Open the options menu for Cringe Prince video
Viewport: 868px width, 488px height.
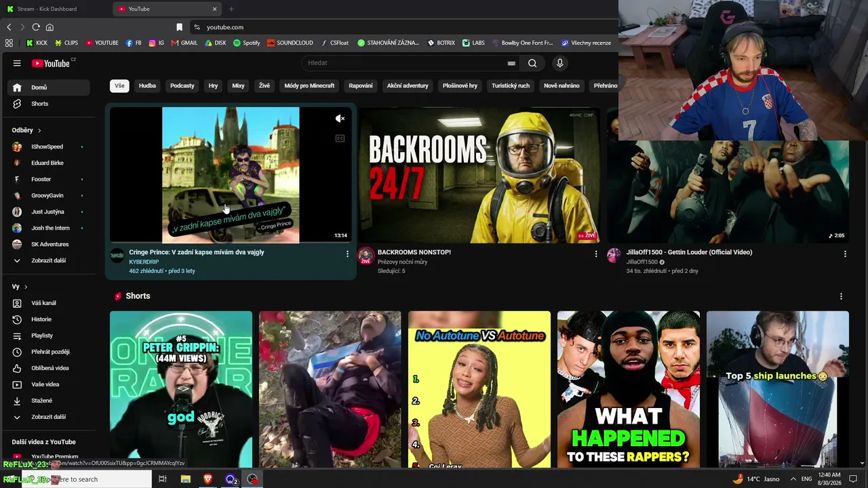pos(347,253)
